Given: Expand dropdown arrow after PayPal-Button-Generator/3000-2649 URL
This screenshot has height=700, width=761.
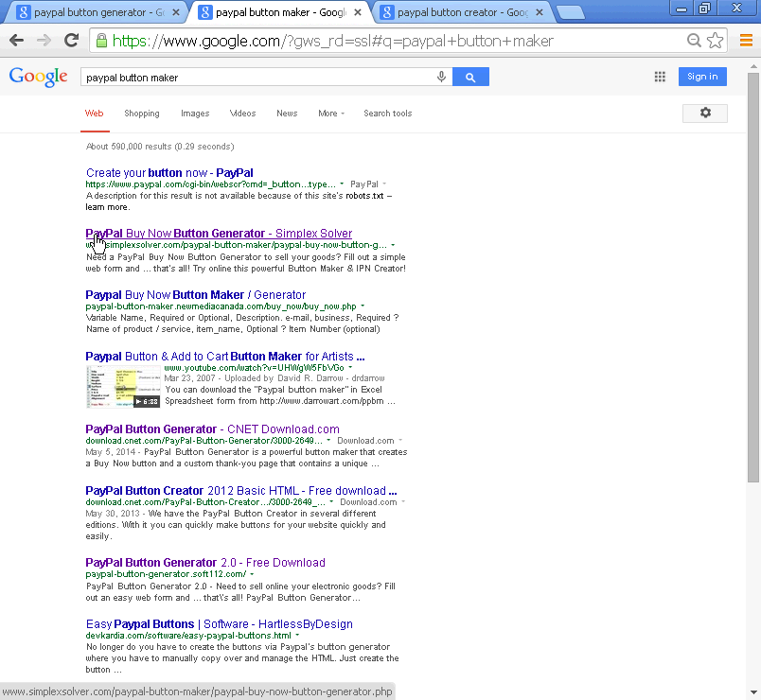Looking at the screenshot, I should coord(328,441).
